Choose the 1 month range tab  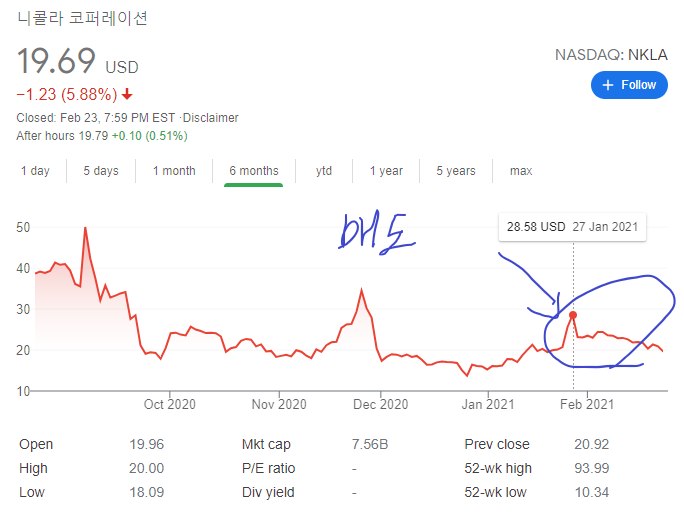click(174, 171)
